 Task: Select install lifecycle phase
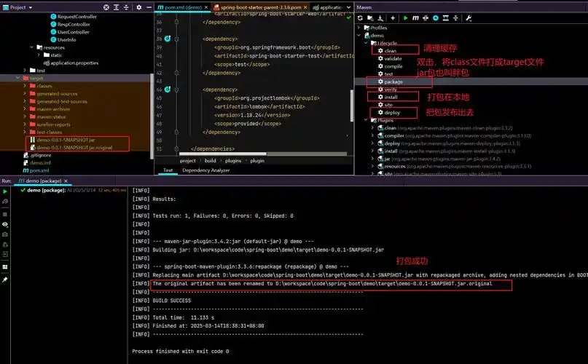[x=391, y=97]
